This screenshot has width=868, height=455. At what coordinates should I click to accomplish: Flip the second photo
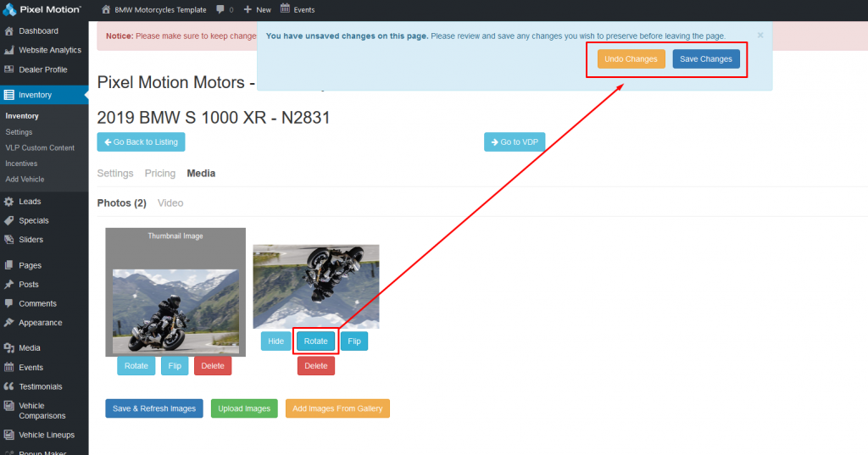point(354,341)
